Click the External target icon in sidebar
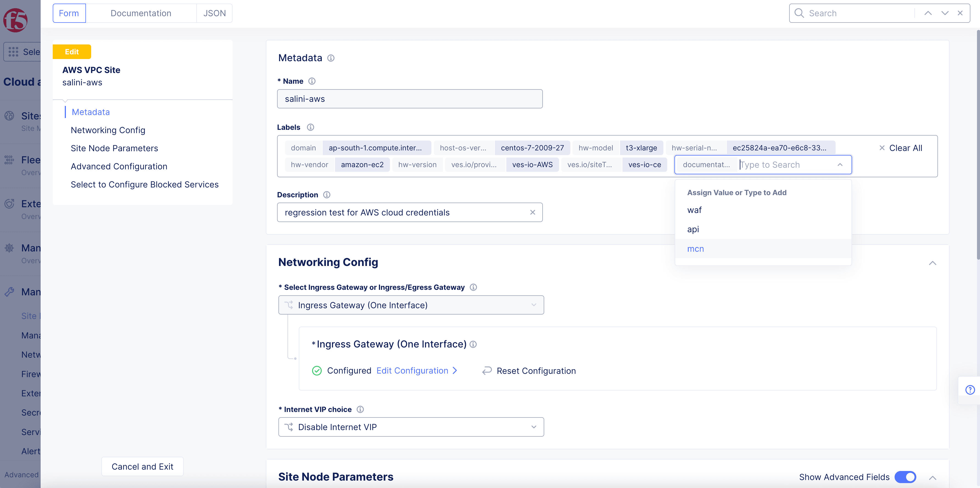 click(9, 204)
